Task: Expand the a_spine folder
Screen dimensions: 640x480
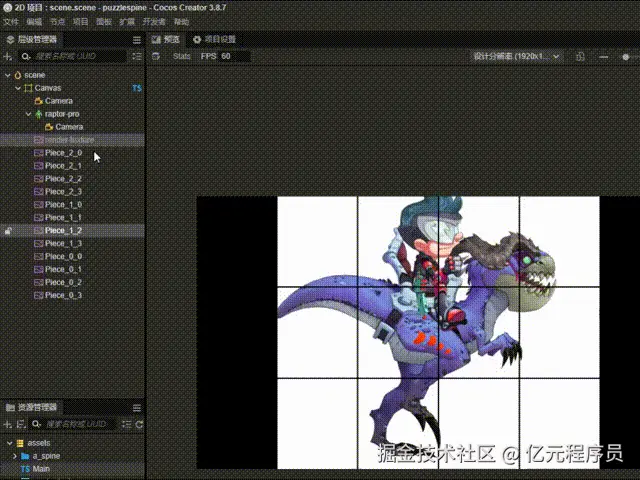Action: (x=15, y=456)
